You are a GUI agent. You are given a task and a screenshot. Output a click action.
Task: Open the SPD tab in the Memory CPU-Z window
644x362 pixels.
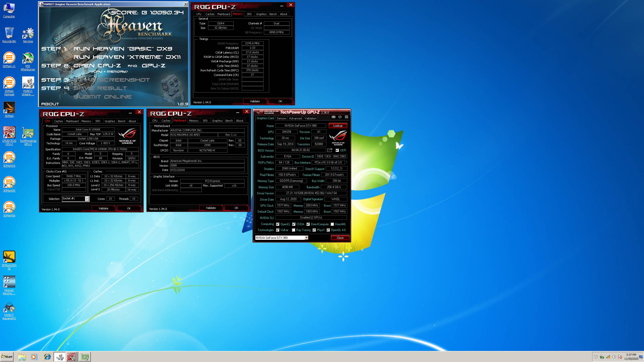[249, 14]
